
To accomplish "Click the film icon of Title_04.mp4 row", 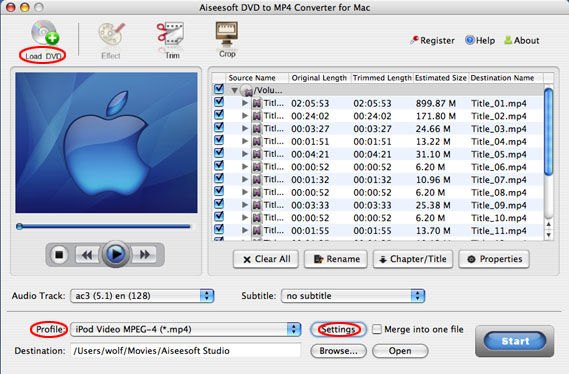I will (x=257, y=142).
